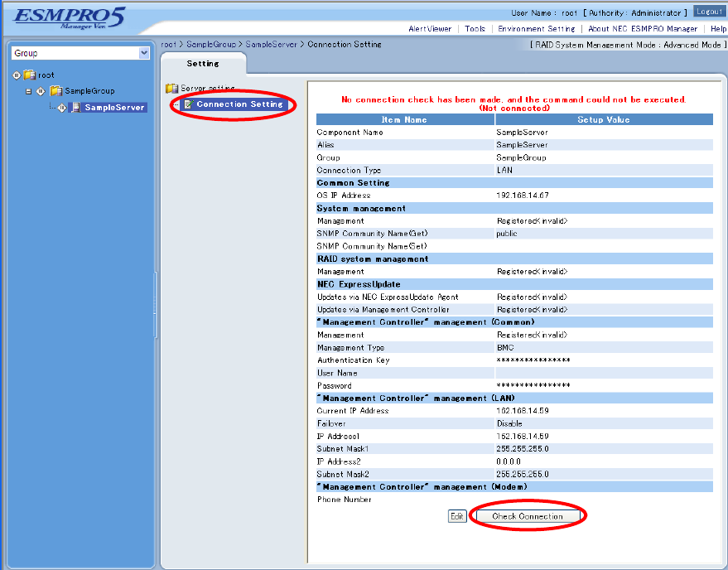The width and height of the screenshot is (728, 570).
Task: Click the Password masked value
Action: 533,385
